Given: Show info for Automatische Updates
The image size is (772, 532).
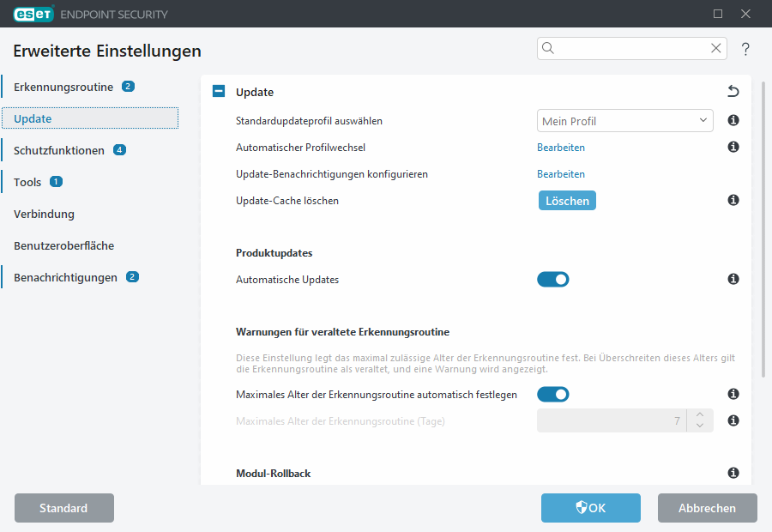Looking at the screenshot, I should [733, 279].
